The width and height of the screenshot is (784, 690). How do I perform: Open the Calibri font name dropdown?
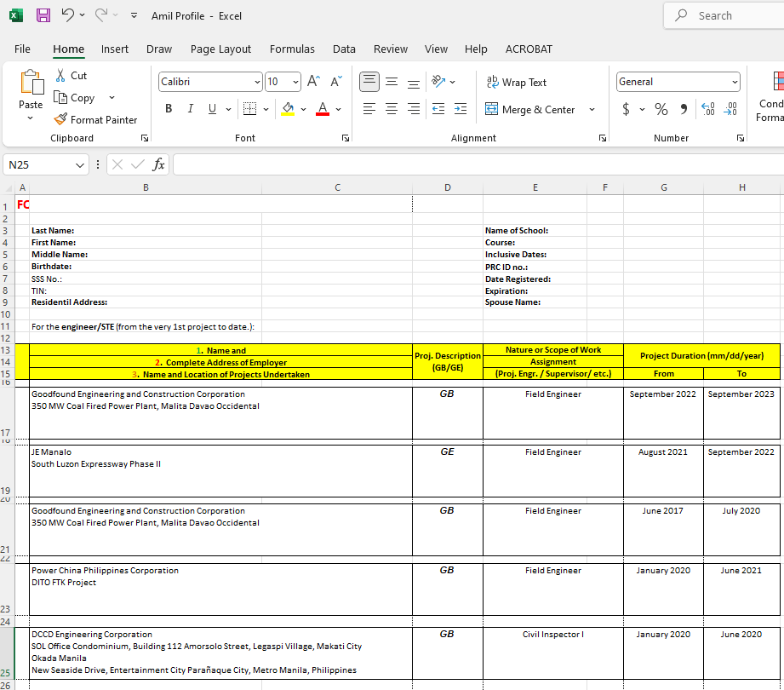point(257,83)
